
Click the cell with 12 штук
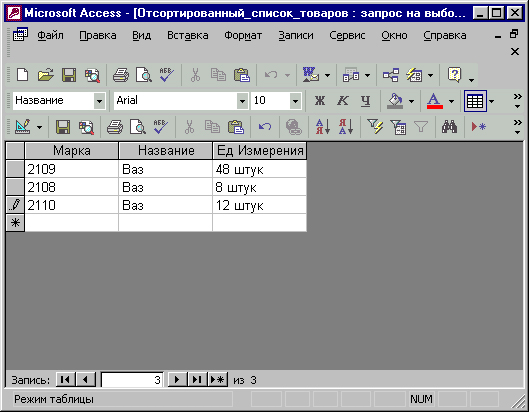[x=260, y=205]
